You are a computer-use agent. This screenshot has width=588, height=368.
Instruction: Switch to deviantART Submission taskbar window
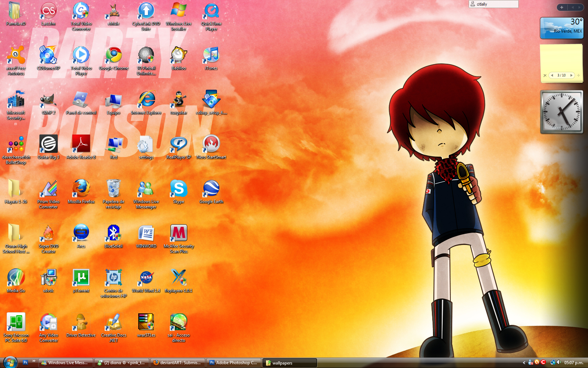coord(178,363)
